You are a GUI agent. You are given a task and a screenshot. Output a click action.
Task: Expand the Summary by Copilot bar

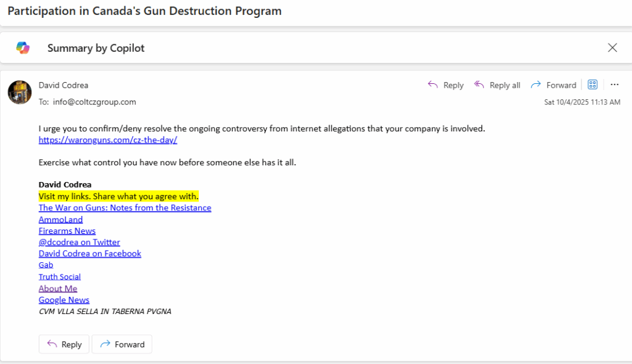tap(96, 48)
